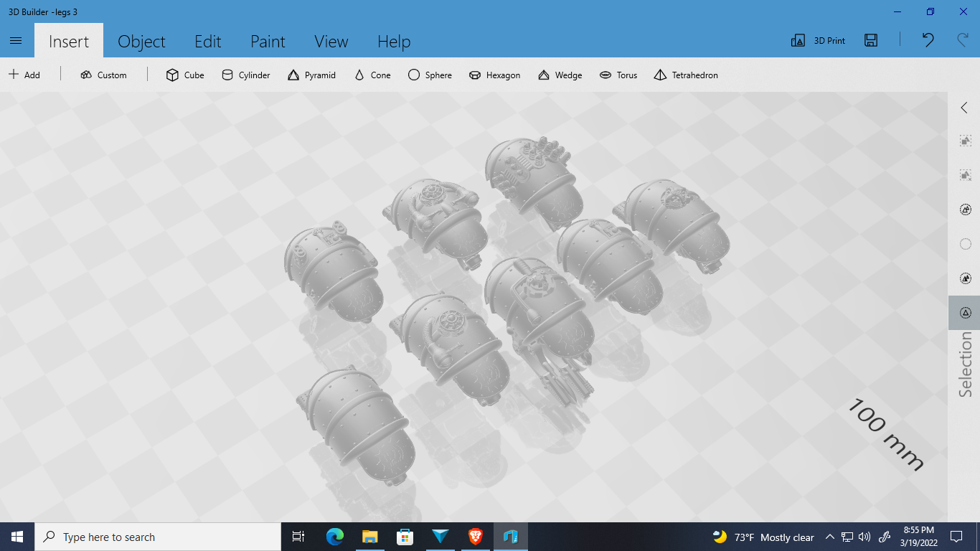Viewport: 980px width, 551px height.
Task: Open the volume control in system tray
Action: pos(864,537)
